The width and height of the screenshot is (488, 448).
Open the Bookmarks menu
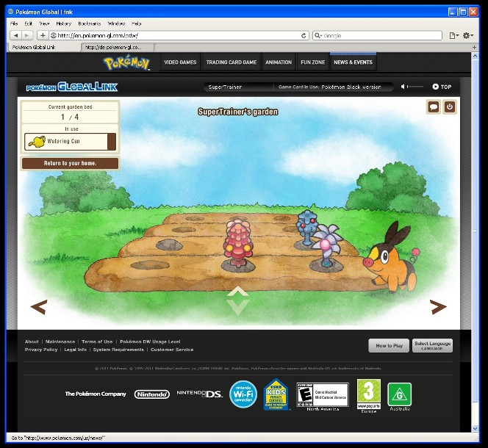[x=90, y=24]
